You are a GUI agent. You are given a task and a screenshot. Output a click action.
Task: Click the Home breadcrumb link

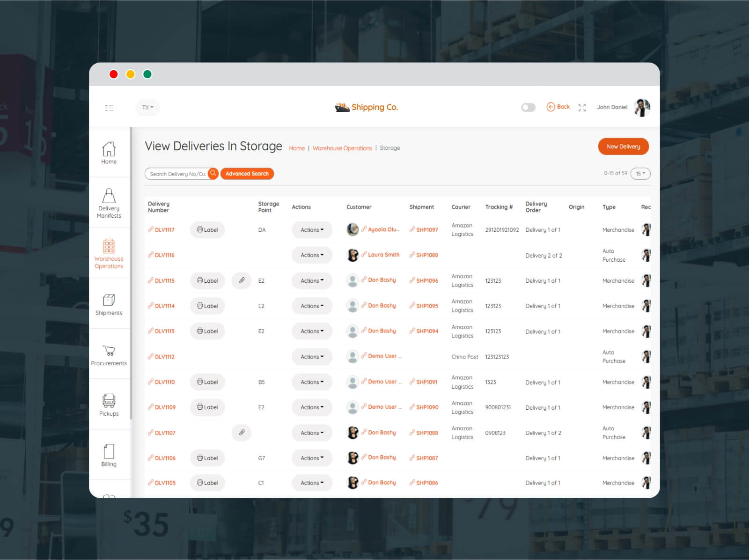pos(297,148)
